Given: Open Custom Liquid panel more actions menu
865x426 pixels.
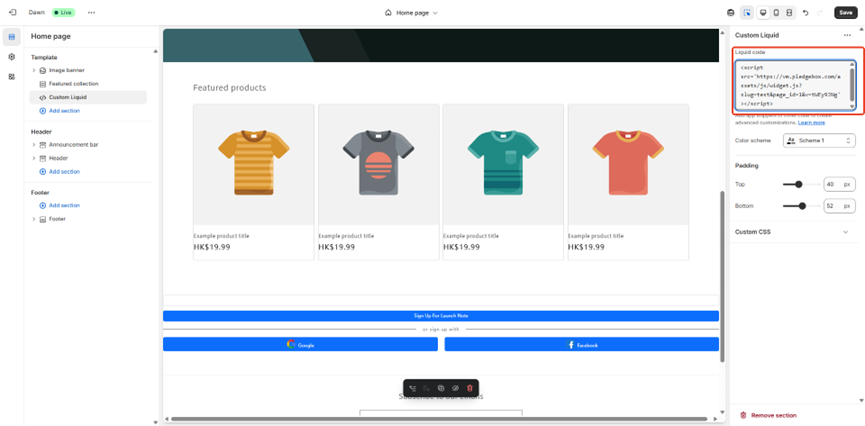Looking at the screenshot, I should click(847, 35).
